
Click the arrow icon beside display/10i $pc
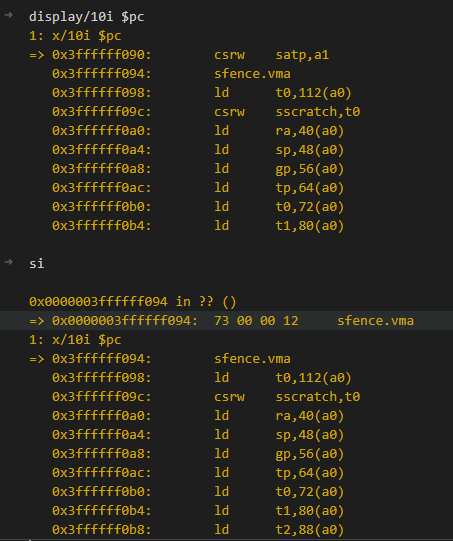(9, 15)
